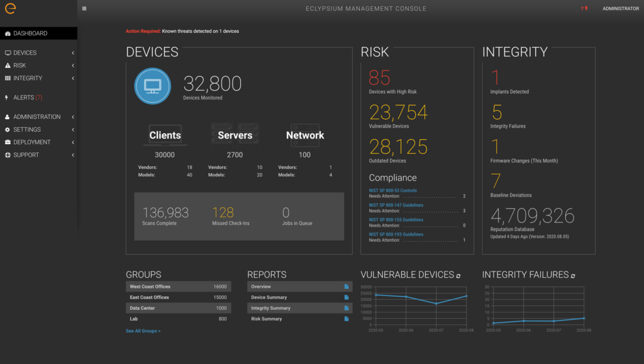This screenshot has width=644, height=364.
Task: Select Lab group row
Action: tap(178, 319)
